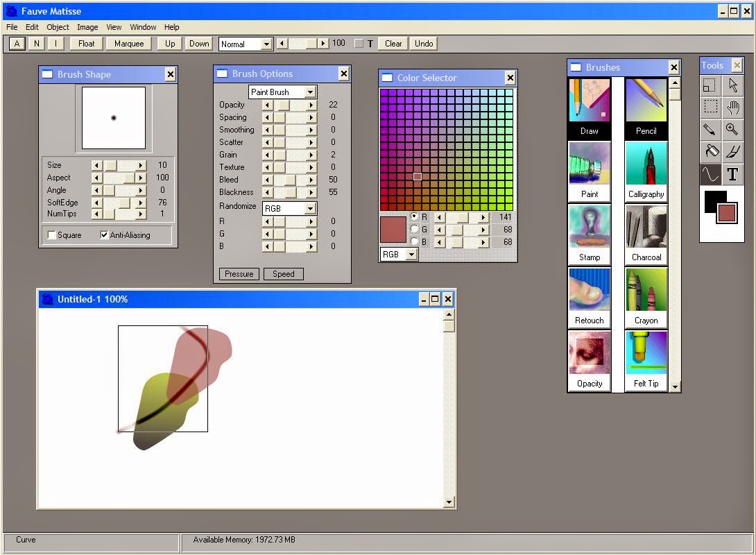This screenshot has height=555, width=756.
Task: Activate the text T tool
Action: (732, 173)
